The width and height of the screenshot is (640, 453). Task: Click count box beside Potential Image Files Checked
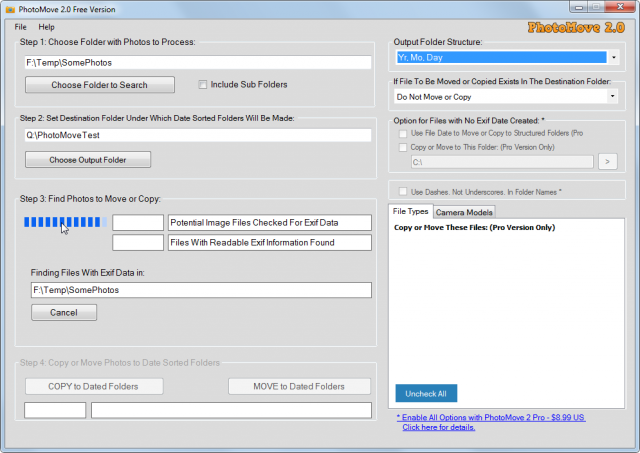(x=138, y=223)
